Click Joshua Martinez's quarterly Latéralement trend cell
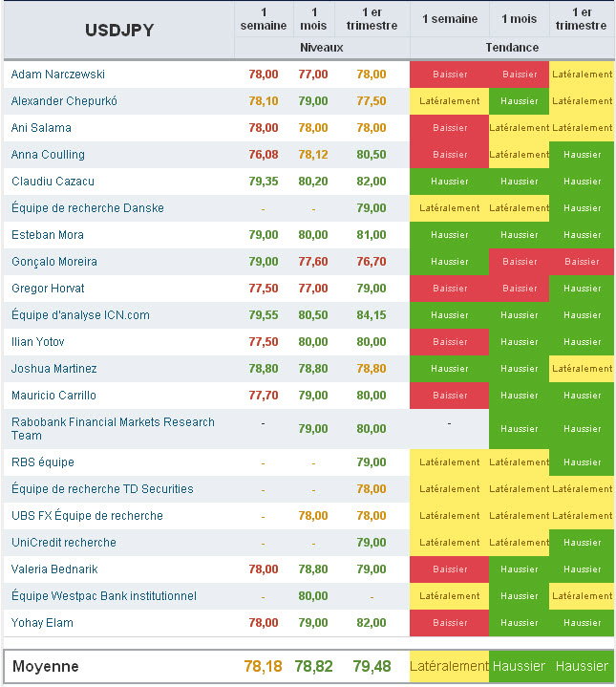This screenshot has height=687, width=616. [x=582, y=368]
